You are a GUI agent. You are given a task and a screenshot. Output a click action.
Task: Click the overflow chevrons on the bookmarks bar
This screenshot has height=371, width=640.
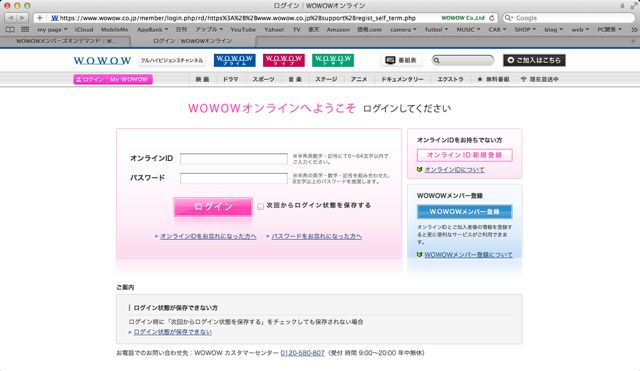(x=634, y=29)
